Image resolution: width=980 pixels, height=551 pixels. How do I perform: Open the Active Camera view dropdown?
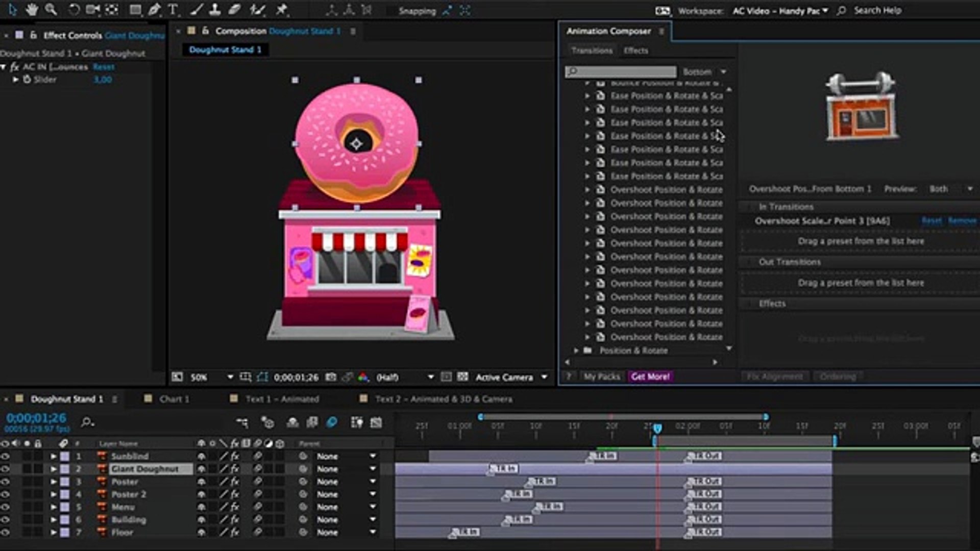tap(544, 377)
